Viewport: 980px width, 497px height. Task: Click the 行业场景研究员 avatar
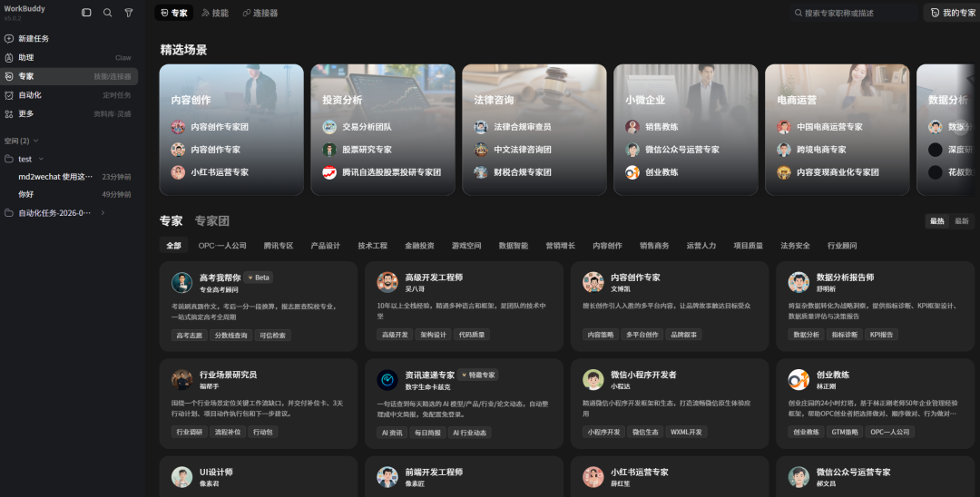coord(181,380)
